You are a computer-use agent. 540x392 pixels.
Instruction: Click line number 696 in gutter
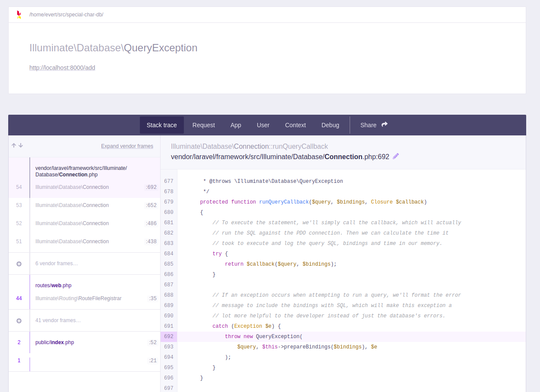point(168,378)
